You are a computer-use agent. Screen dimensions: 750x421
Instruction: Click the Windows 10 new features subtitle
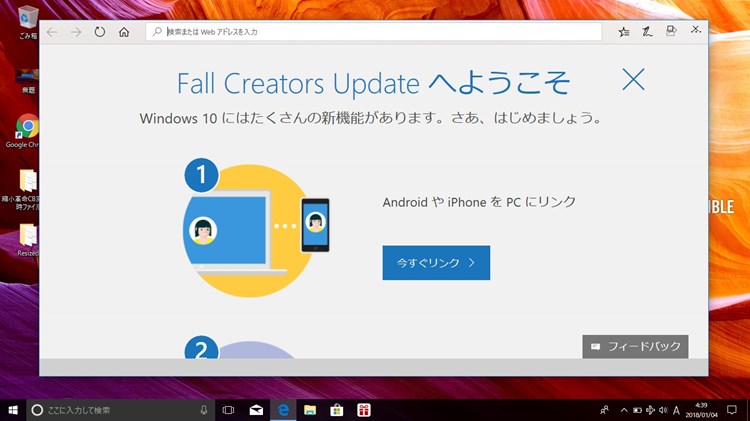371,118
